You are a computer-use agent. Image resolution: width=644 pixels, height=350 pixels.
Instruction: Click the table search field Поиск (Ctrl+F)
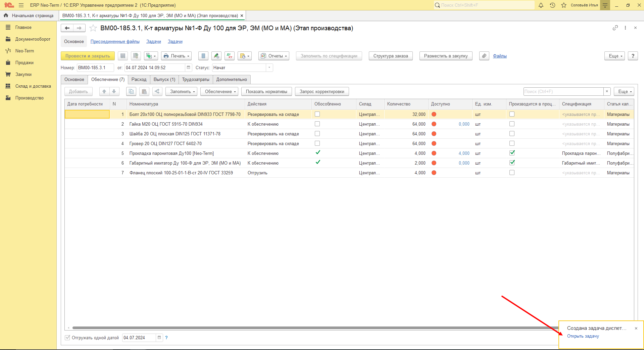click(563, 91)
